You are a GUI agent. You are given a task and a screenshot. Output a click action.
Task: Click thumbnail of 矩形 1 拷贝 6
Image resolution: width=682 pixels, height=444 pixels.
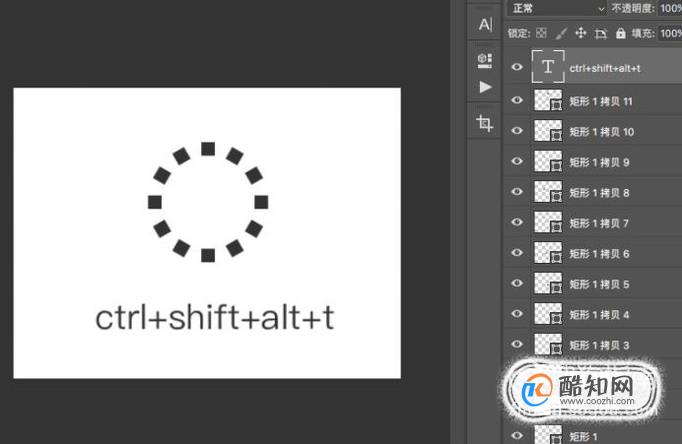tap(548, 253)
